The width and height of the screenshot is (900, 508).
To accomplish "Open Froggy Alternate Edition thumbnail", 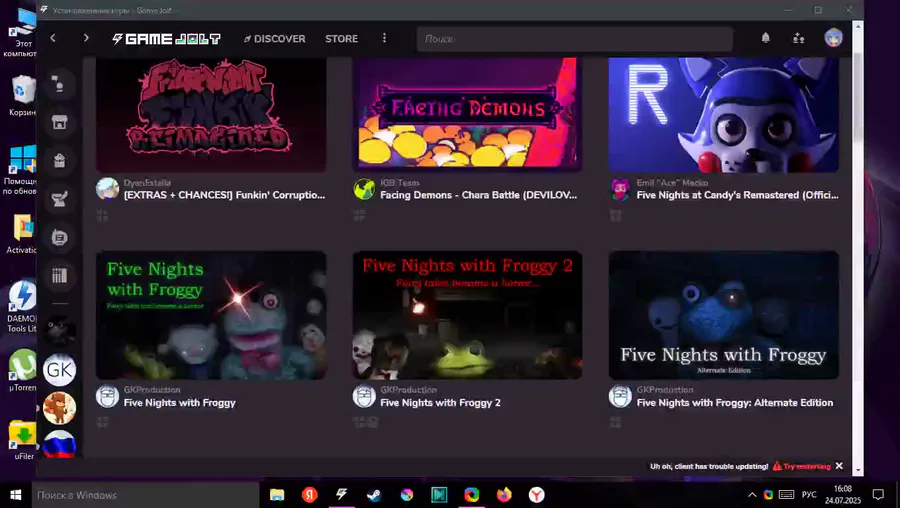I will coord(723,315).
